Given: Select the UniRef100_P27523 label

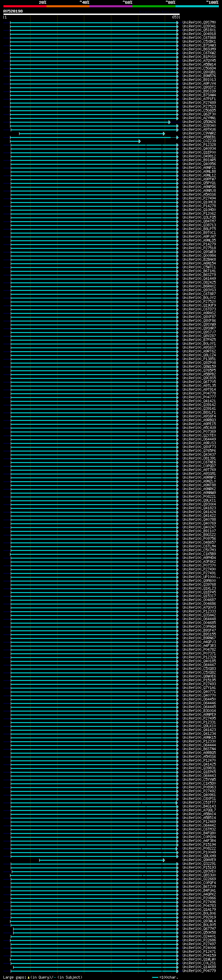Looking at the screenshot, I should click(199, 106).
